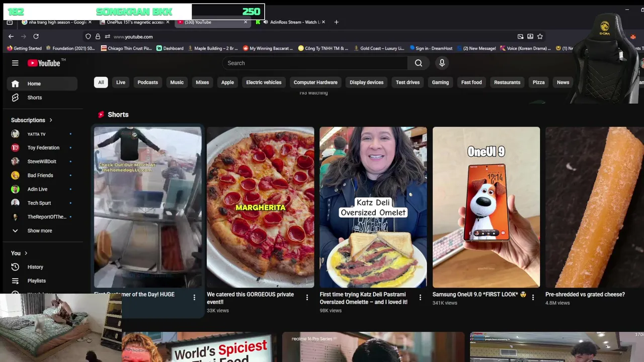Reload the page with refresh icon
The height and width of the screenshot is (362, 644).
tap(36, 36)
